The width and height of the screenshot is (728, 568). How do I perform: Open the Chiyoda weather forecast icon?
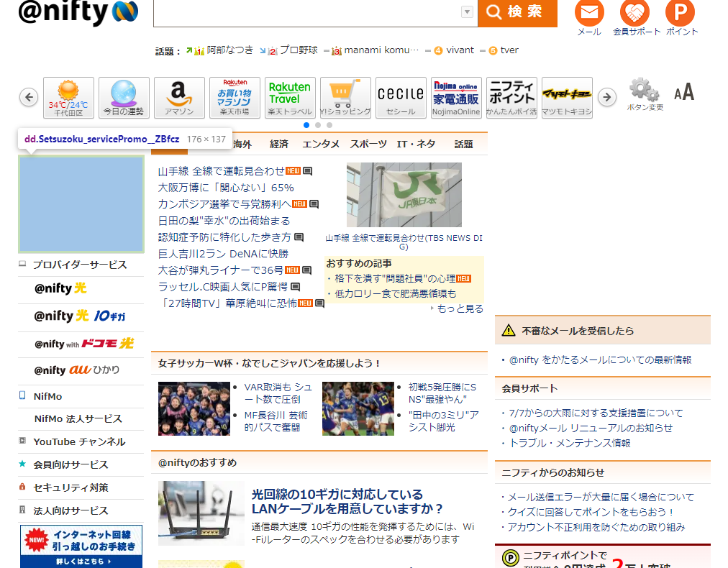point(68,97)
